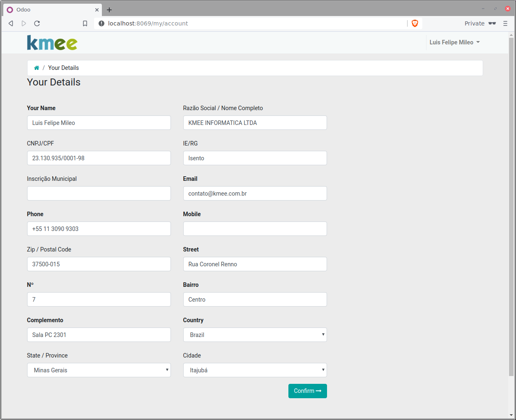The width and height of the screenshot is (516, 420).
Task: Open the Country dropdown
Action: click(255, 335)
